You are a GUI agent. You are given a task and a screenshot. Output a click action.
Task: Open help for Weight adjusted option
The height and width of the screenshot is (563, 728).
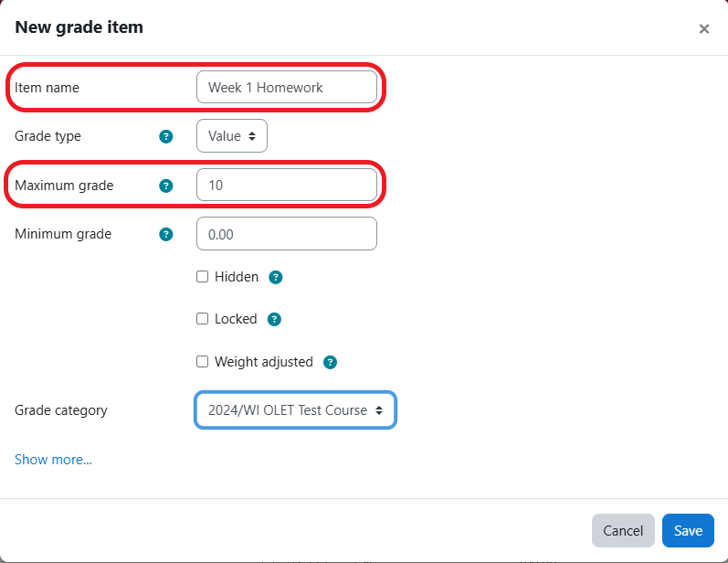click(330, 362)
